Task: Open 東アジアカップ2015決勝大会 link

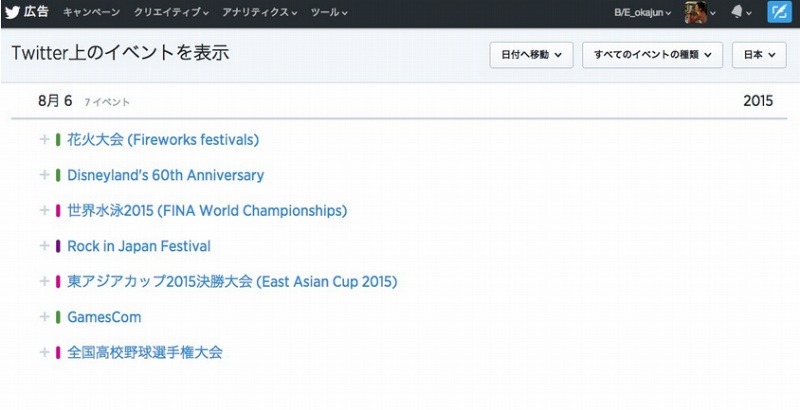Action: point(232,281)
